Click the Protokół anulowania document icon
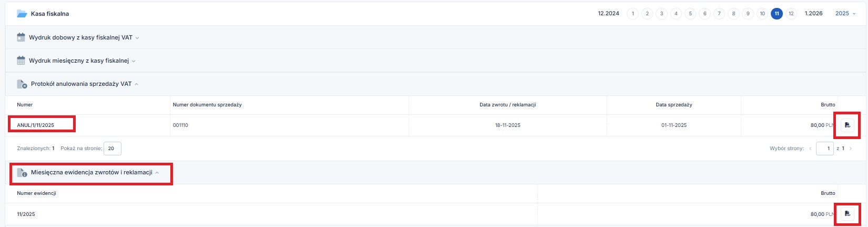 click(22, 84)
